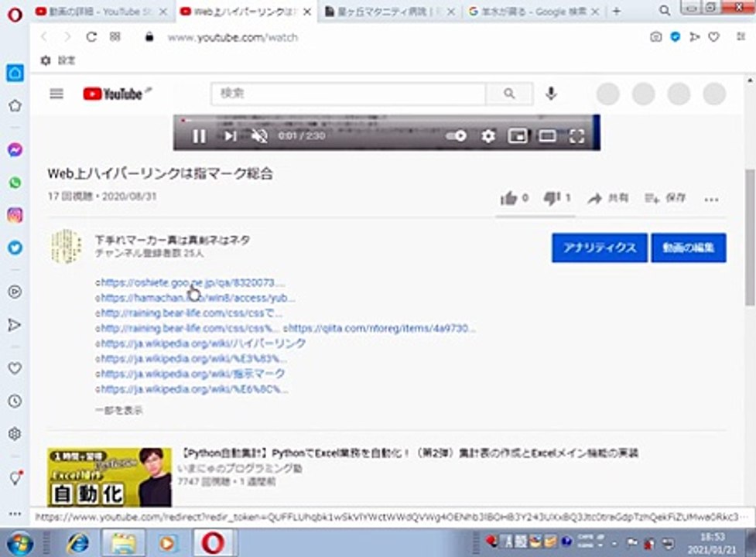Click the blue Edit Video button
This screenshot has width=756, height=557.
click(688, 248)
